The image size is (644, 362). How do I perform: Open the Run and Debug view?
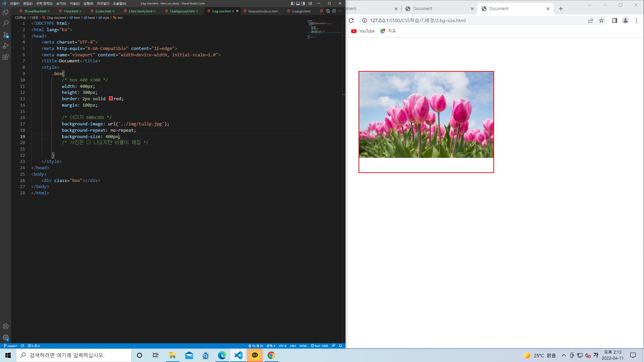point(5,46)
